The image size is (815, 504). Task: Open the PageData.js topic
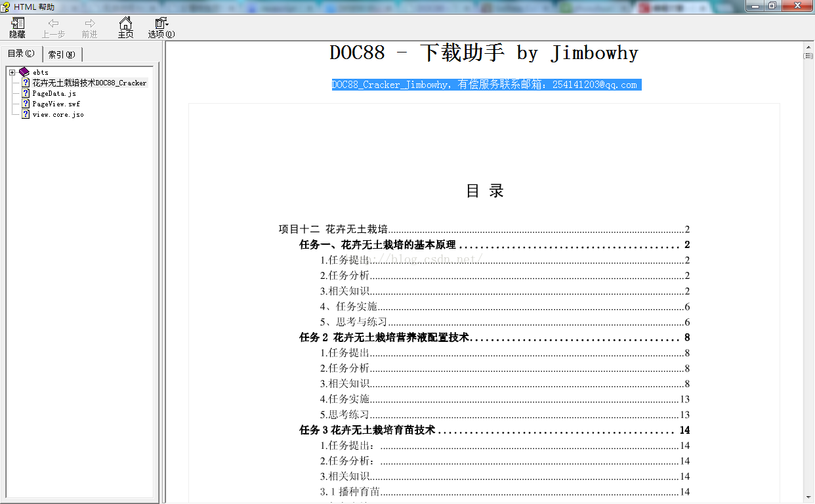54,94
